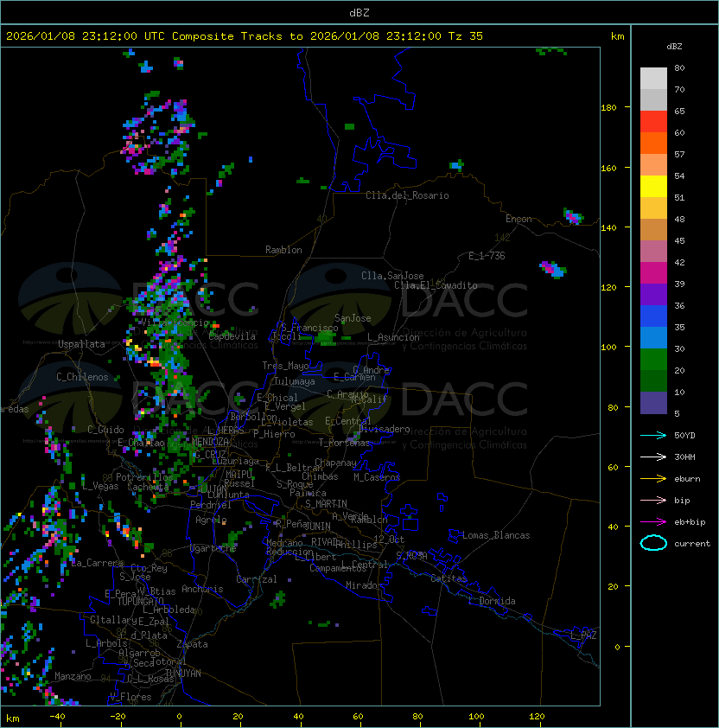The height and width of the screenshot is (728, 719).
Task: Click the Divisadero label
Action: (385, 429)
